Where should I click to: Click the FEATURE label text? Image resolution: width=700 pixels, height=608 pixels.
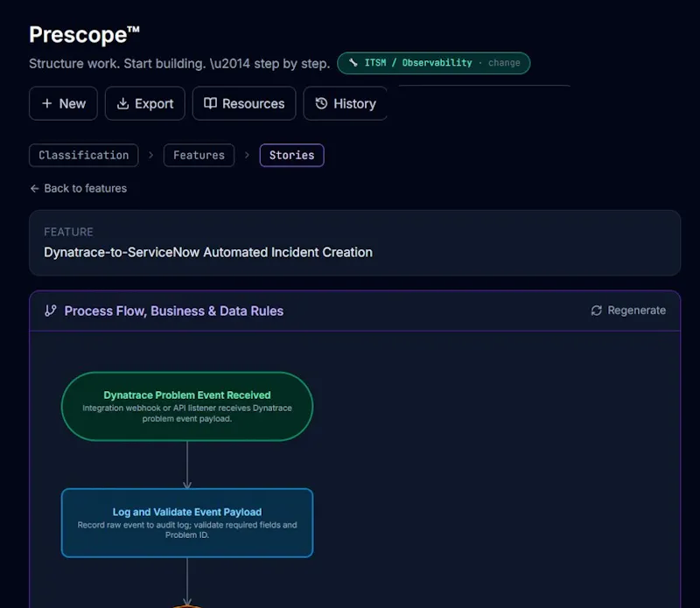point(68,232)
